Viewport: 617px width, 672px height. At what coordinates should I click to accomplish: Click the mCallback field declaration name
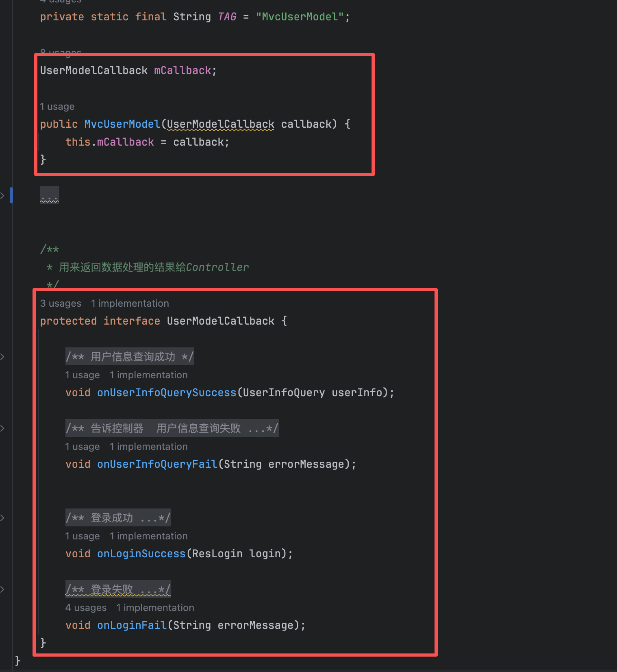pos(182,70)
